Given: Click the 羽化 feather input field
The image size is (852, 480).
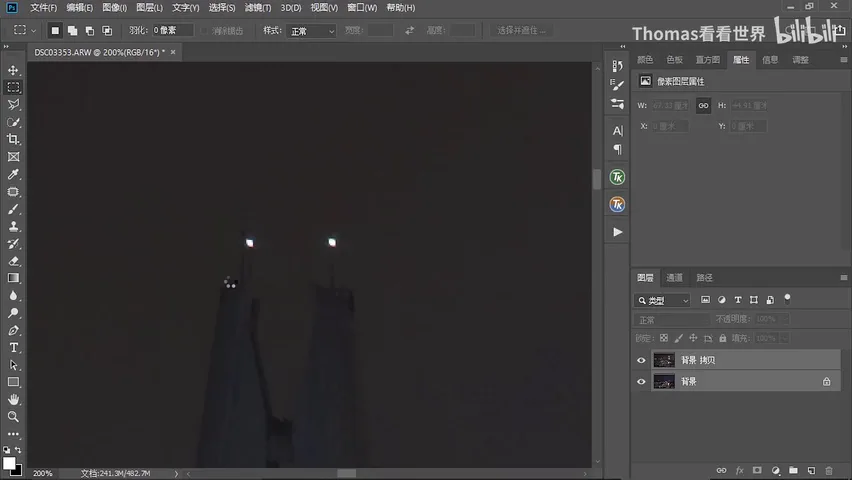Looking at the screenshot, I should (x=172, y=30).
